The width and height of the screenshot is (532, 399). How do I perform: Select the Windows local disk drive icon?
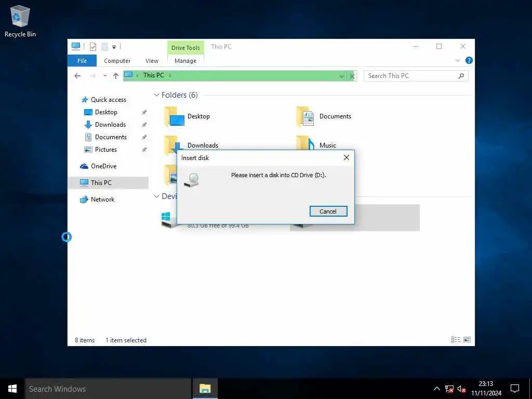point(168,220)
